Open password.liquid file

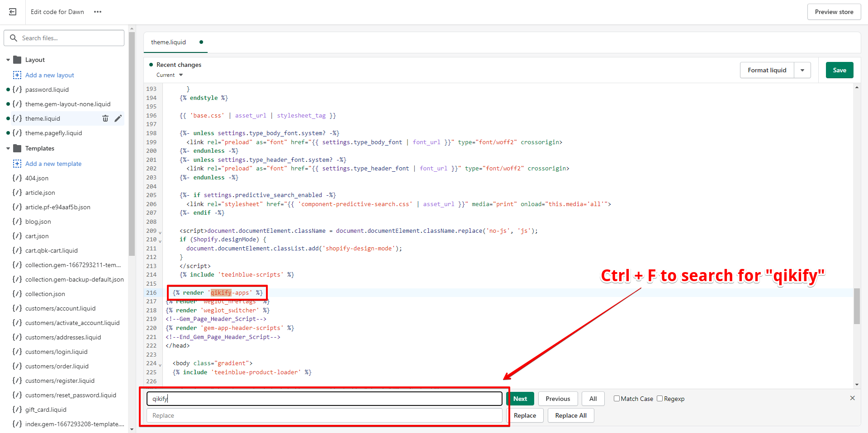(47, 89)
